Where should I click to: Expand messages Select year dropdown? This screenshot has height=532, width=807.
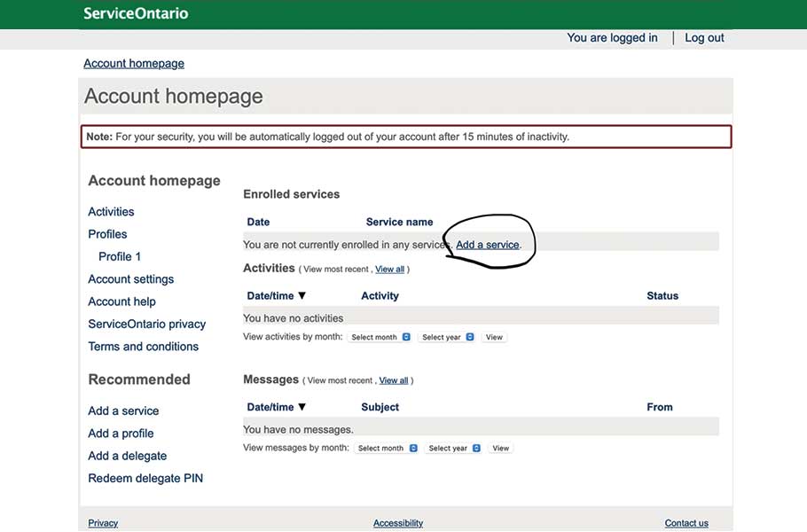coord(454,449)
